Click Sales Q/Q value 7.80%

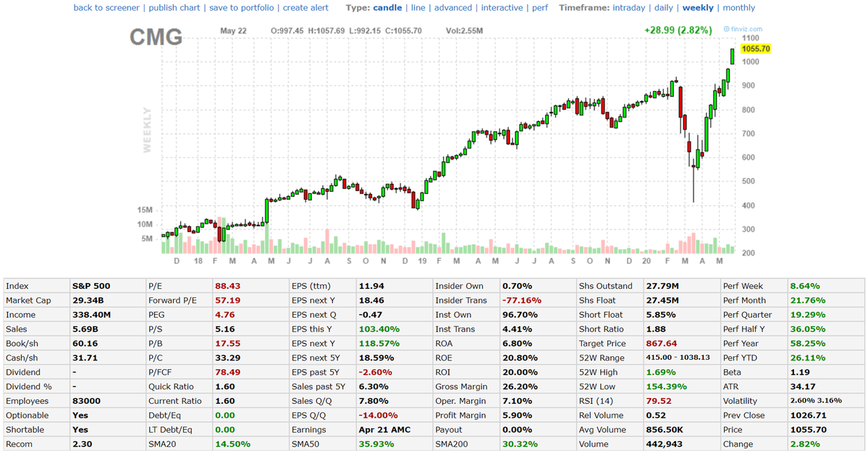pyautogui.click(x=374, y=401)
